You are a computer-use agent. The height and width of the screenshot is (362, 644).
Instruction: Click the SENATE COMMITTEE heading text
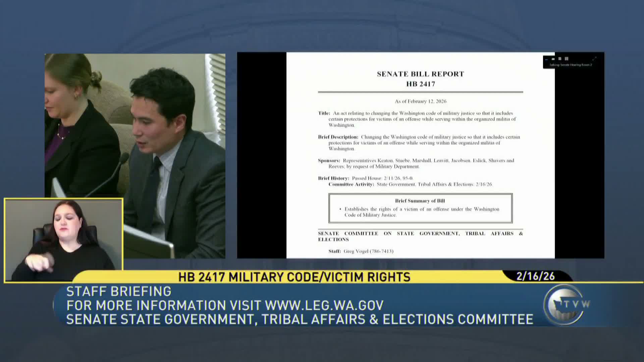[x=420, y=236]
